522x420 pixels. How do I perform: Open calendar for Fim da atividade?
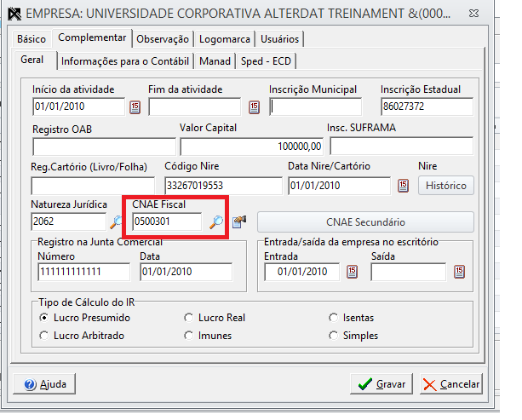(x=254, y=107)
